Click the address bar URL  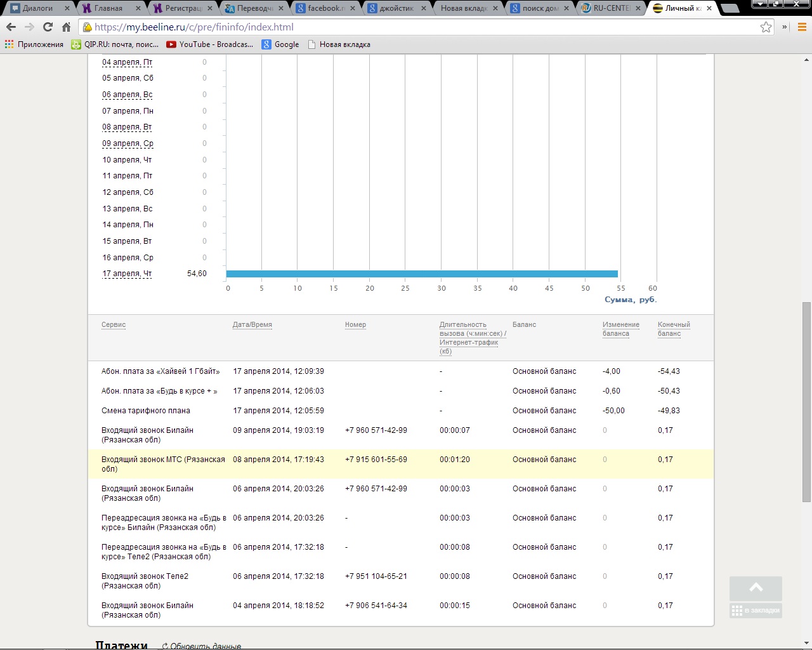194,27
